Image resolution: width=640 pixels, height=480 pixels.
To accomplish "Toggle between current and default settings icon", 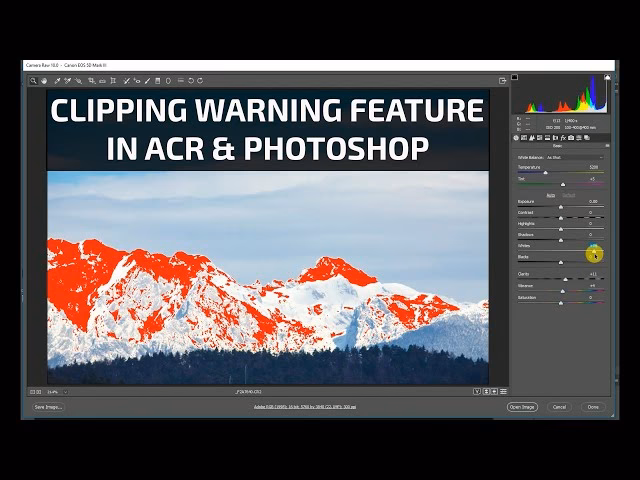I will 503,391.
